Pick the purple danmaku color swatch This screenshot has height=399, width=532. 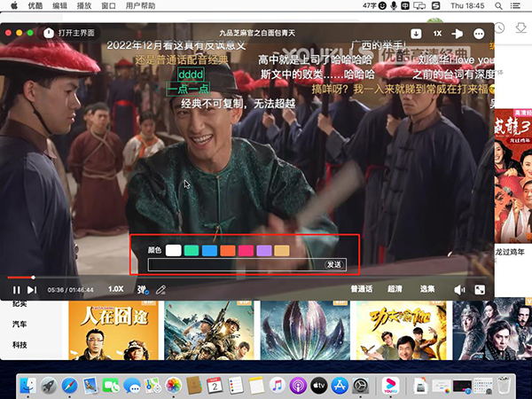[263, 251]
